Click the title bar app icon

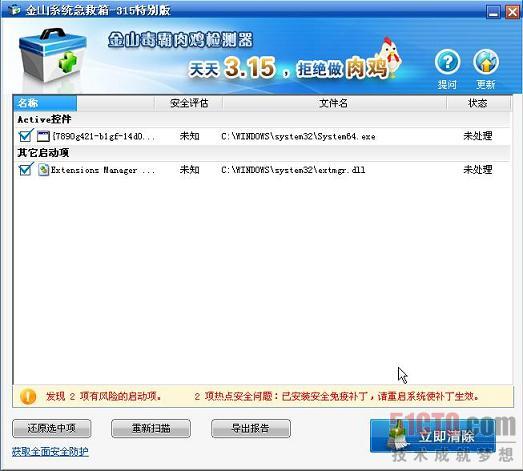click(14, 10)
